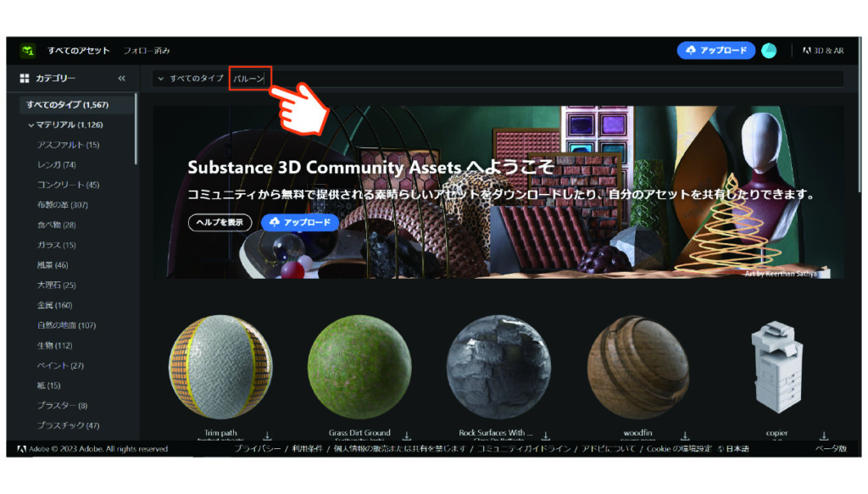The image size is (868, 494).
Task: Open the woodfin material thumbnail
Action: pyautogui.click(x=637, y=367)
